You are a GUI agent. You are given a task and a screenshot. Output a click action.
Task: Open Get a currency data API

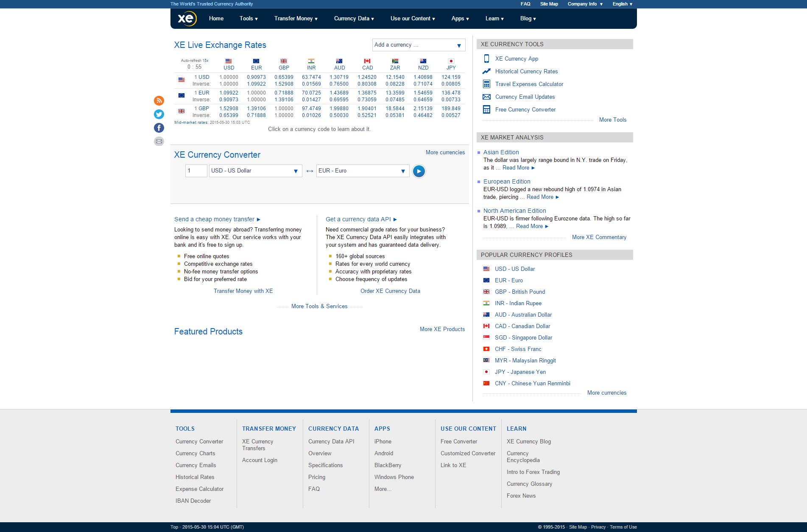point(361,219)
